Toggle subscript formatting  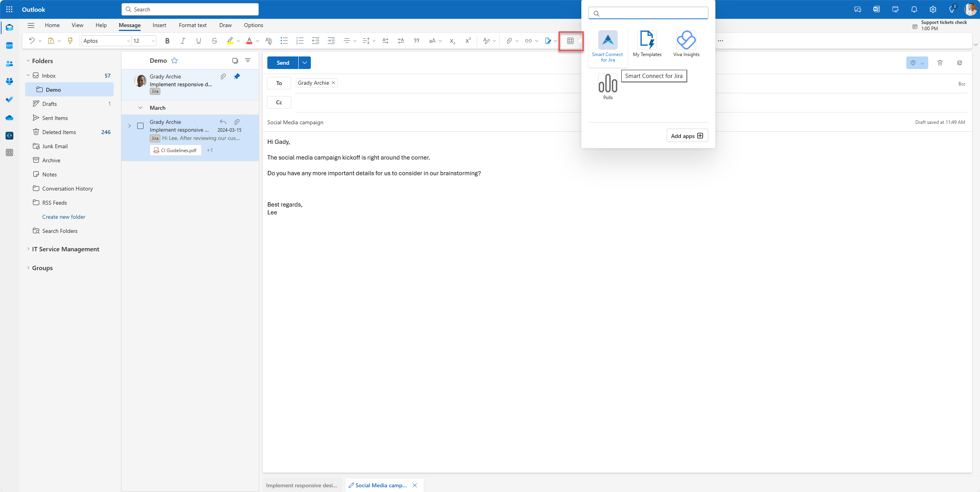[x=452, y=41]
